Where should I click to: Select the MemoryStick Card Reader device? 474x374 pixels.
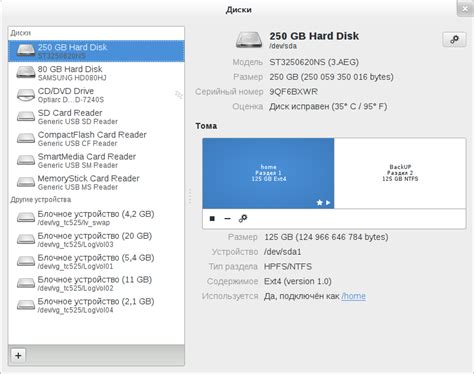pos(96,182)
